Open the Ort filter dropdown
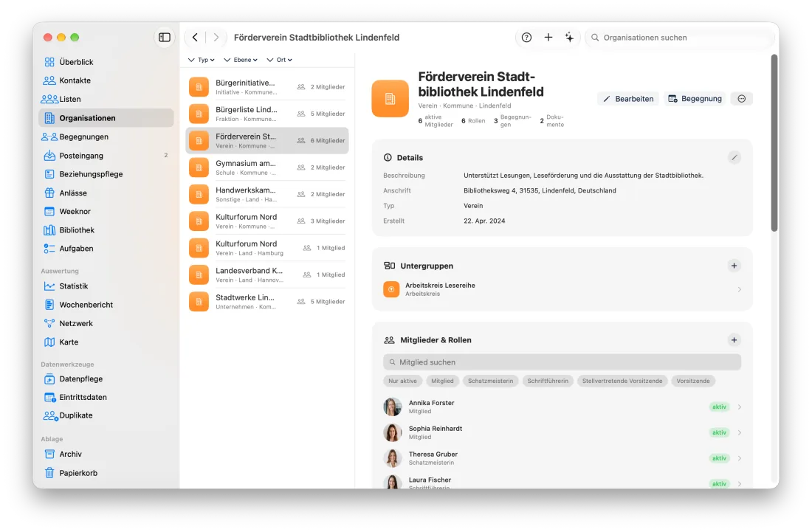 pos(280,60)
